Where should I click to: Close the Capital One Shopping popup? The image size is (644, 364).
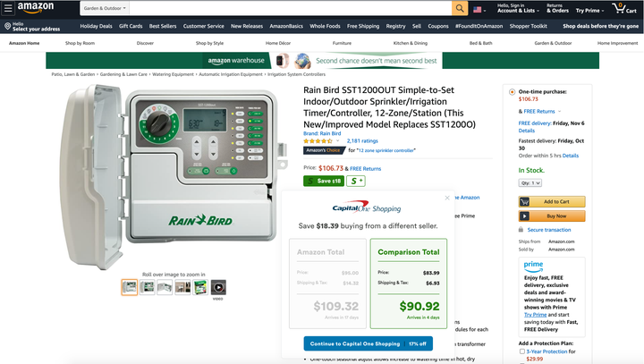point(445,197)
